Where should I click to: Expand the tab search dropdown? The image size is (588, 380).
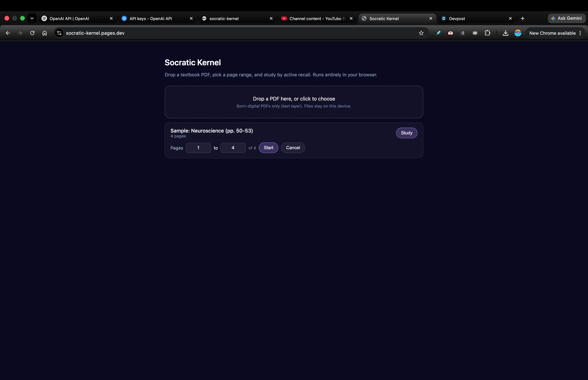click(32, 18)
